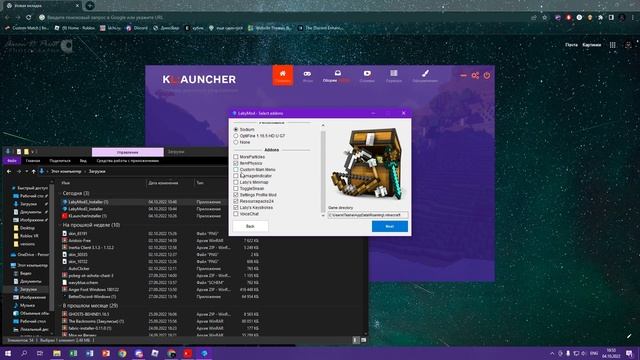Screen dimensions: 640x360
Task: Open a new Chrome tab
Action: coord(90,6)
